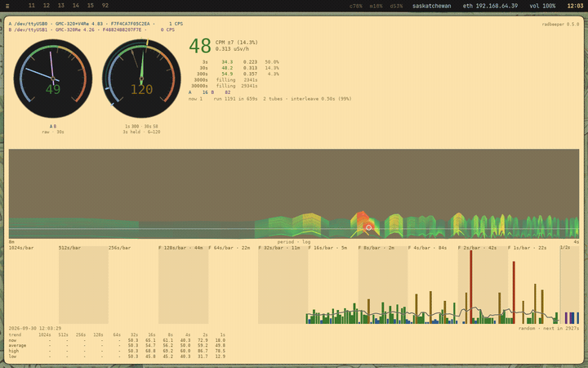Click the white circle marker on waterfall
This screenshot has height=368, width=588.
(x=368, y=227)
